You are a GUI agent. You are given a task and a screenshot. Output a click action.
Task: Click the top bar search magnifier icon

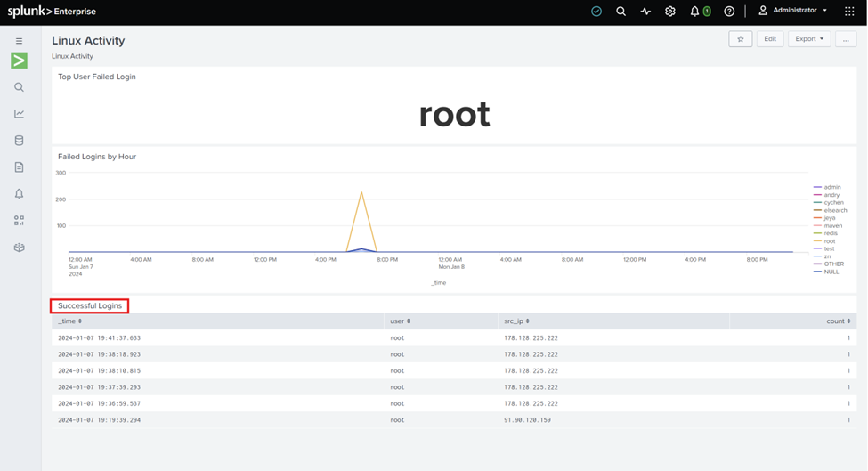(621, 11)
